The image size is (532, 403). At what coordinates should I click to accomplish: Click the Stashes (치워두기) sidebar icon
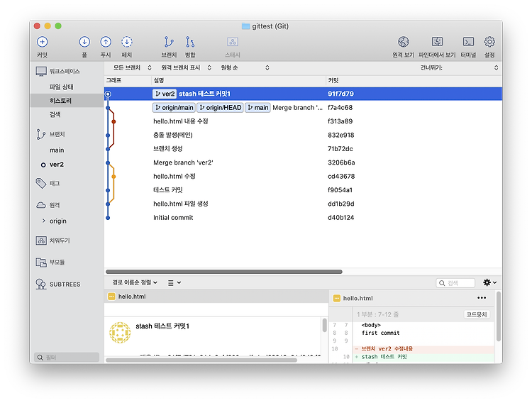(41, 241)
